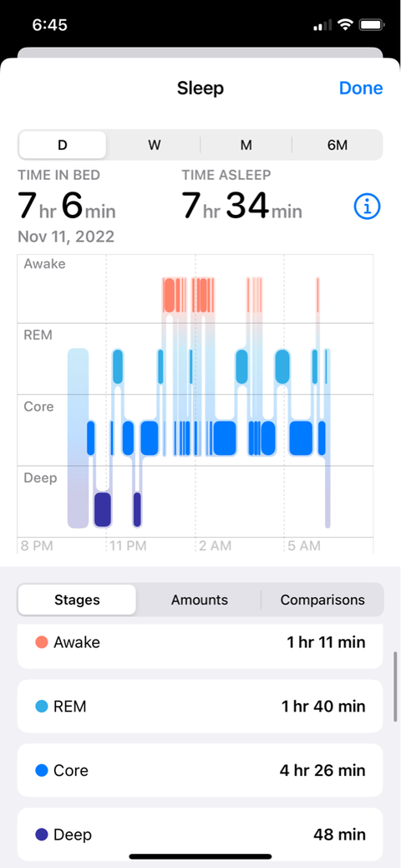Select the Core 4 hr 26 min row
401x868 pixels.
[200, 770]
